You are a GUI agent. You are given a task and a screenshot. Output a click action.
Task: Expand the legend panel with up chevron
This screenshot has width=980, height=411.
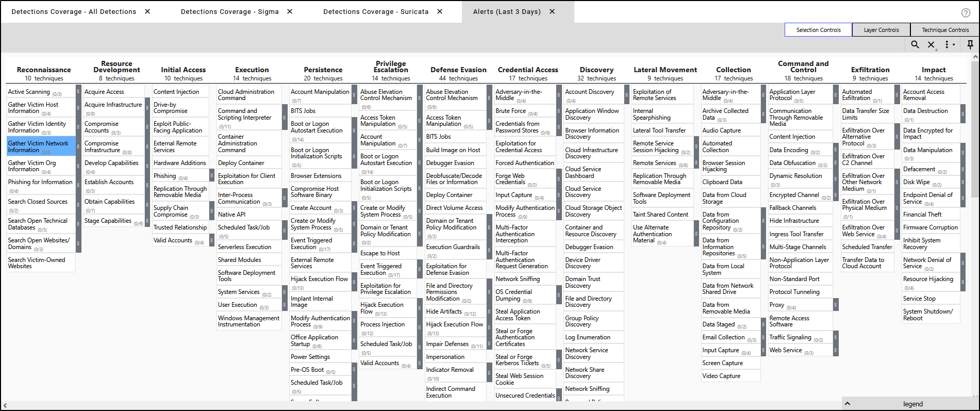click(x=847, y=404)
